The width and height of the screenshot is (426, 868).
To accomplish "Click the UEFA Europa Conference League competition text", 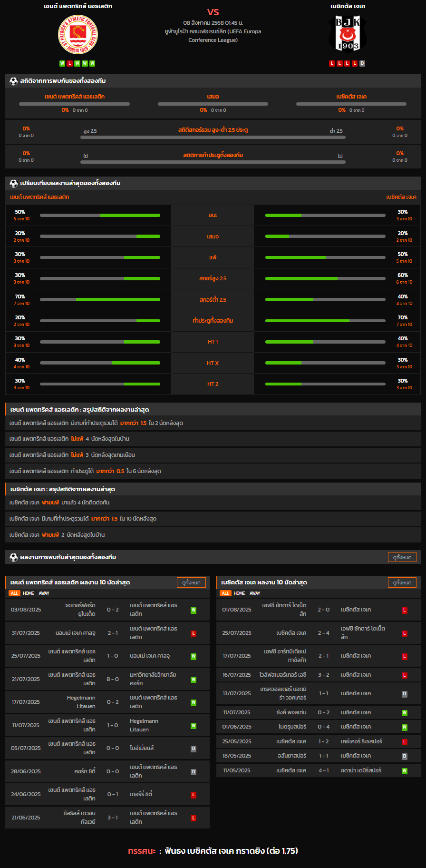I will click(x=213, y=36).
